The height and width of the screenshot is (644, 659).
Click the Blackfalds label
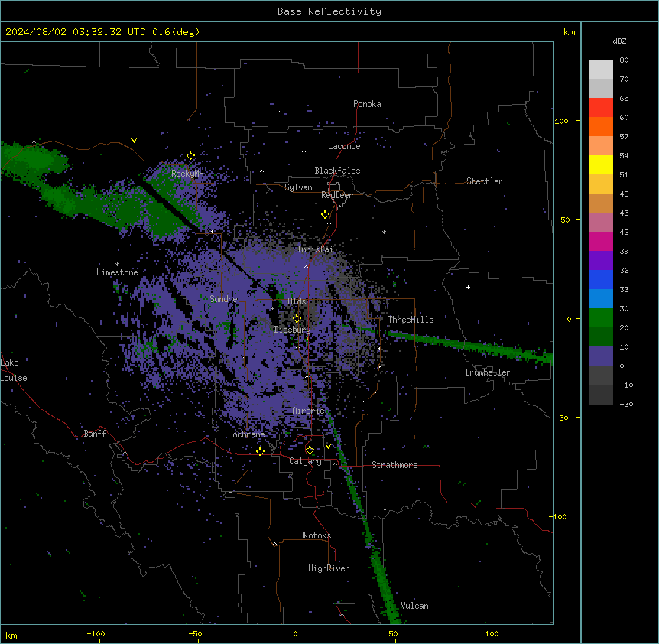click(x=337, y=171)
